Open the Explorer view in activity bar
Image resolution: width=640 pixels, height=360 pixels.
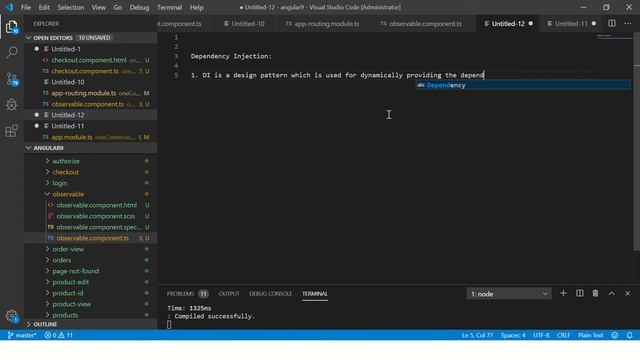pyautogui.click(x=11, y=27)
